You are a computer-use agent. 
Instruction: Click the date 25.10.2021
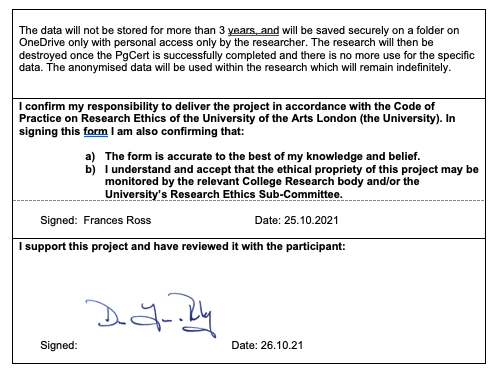pyautogui.click(x=311, y=220)
